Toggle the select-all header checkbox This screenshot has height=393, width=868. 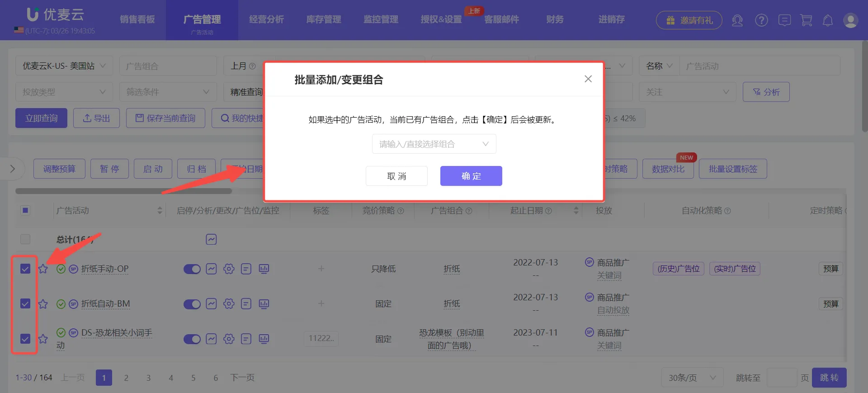point(25,210)
